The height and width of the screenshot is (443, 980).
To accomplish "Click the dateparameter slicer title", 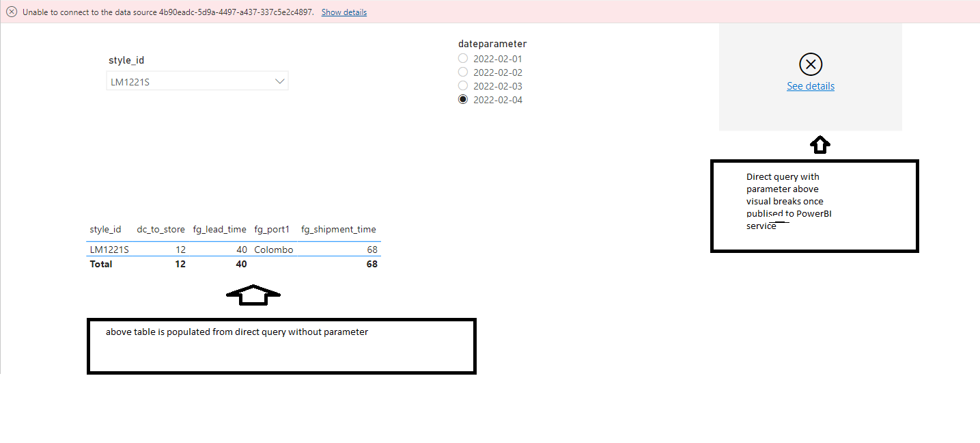I will (492, 44).
